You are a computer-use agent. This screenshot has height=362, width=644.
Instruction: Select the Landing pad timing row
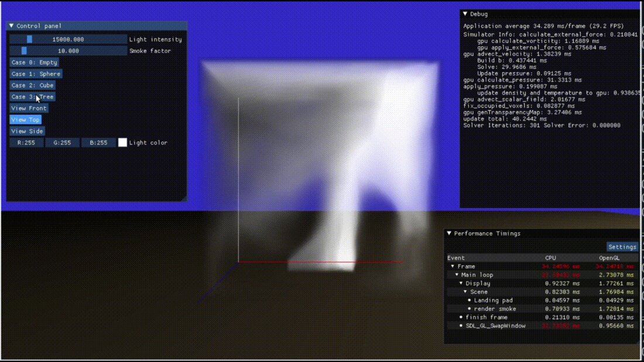(x=542, y=301)
